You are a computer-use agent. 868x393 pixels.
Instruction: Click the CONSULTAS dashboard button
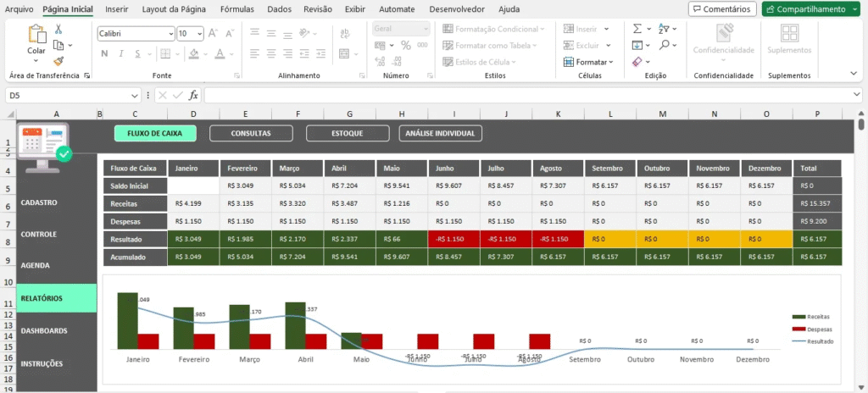(251, 133)
